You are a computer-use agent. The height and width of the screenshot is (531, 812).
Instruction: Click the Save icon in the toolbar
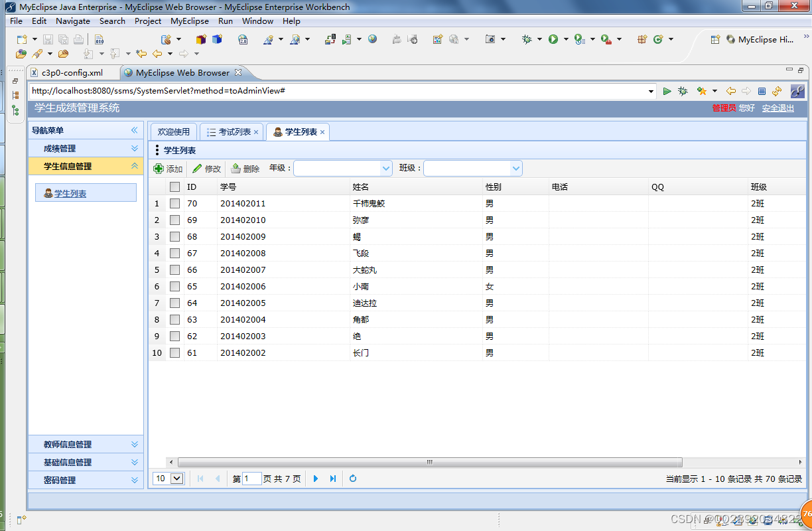pos(48,40)
